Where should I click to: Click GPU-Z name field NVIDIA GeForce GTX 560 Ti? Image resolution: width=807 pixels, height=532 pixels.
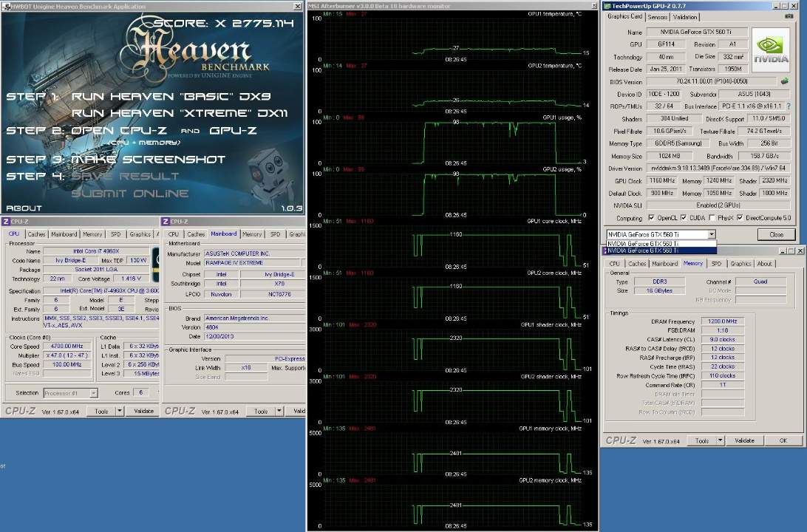coord(696,32)
